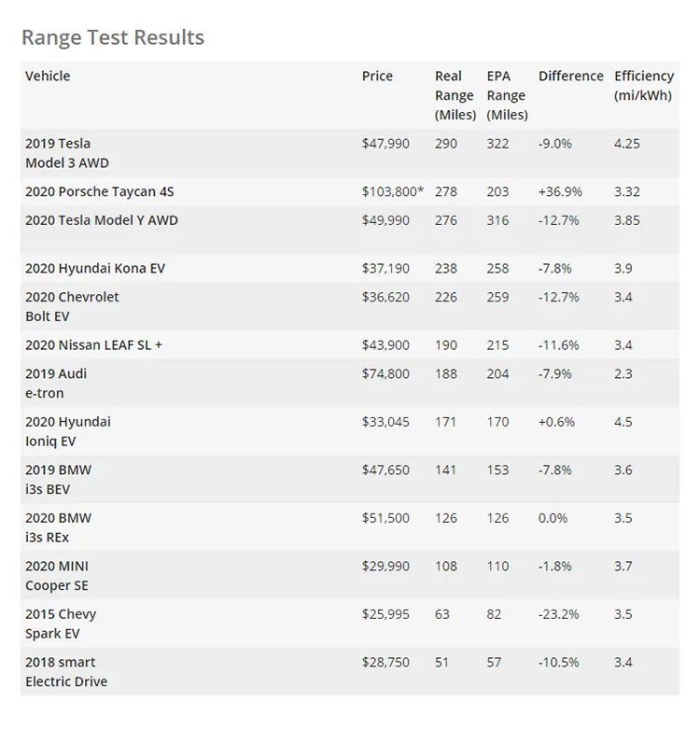This screenshot has height=729, width=700.
Task: Select the 2020 Chevrolet Bolt EV name
Action: click(72, 306)
